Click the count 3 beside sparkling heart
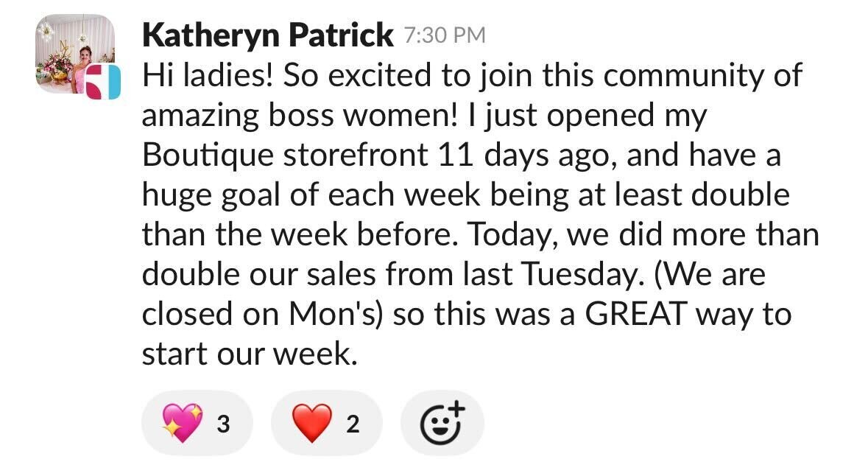 (223, 424)
